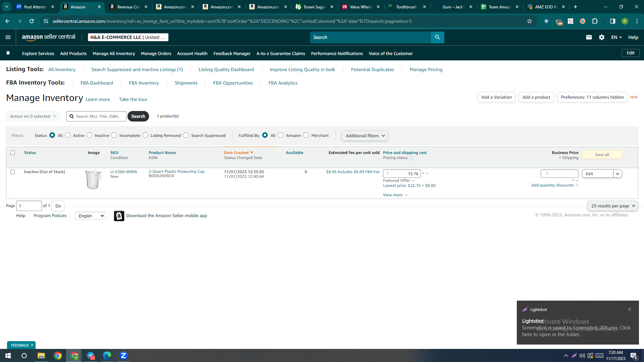
Task: Click the Amazon Seller Central logo
Action: pos(49,37)
